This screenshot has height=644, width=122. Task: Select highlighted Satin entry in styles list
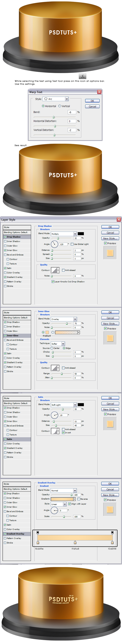17,439
